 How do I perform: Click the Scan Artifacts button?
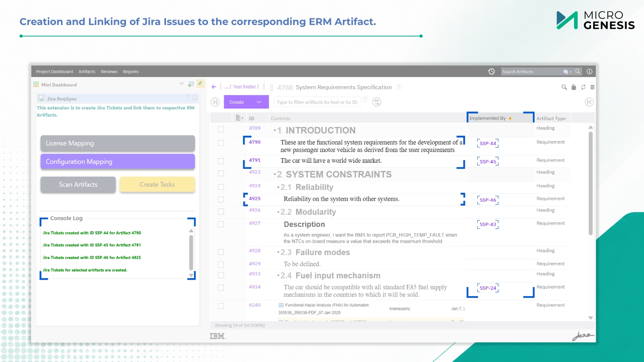click(x=78, y=185)
